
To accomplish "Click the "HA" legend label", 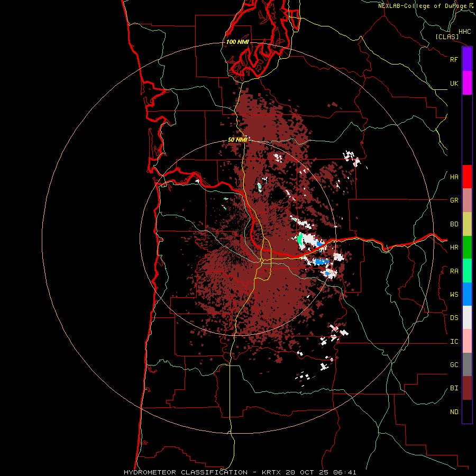I will tap(454, 177).
